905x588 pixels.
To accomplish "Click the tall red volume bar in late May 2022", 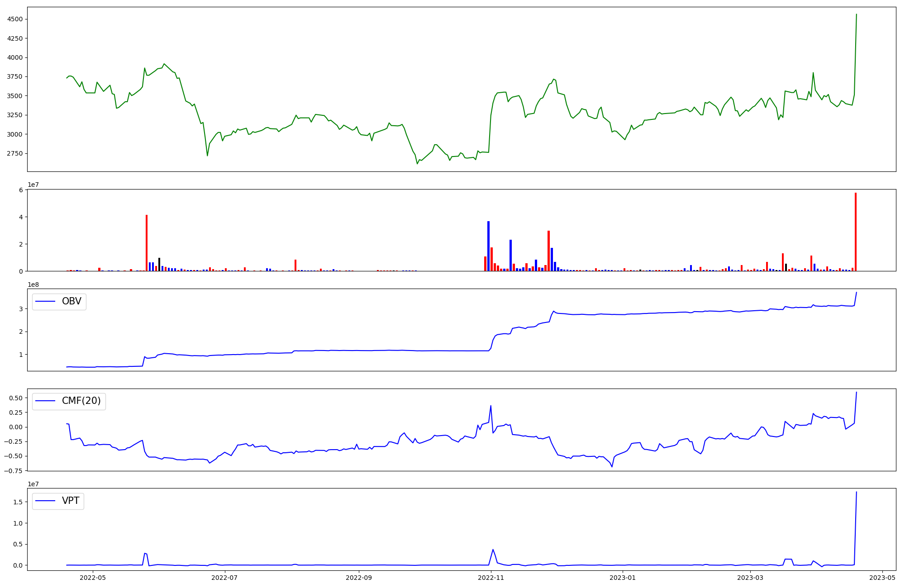I will 147,243.
